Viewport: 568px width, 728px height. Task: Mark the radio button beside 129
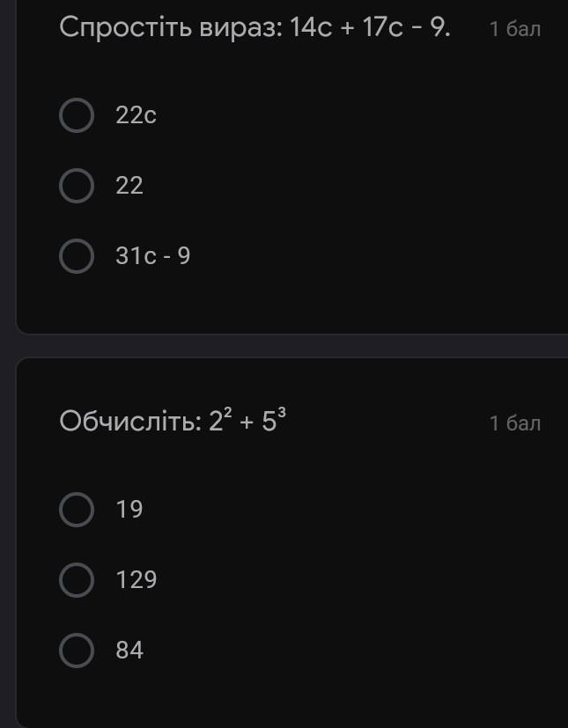[77, 580]
